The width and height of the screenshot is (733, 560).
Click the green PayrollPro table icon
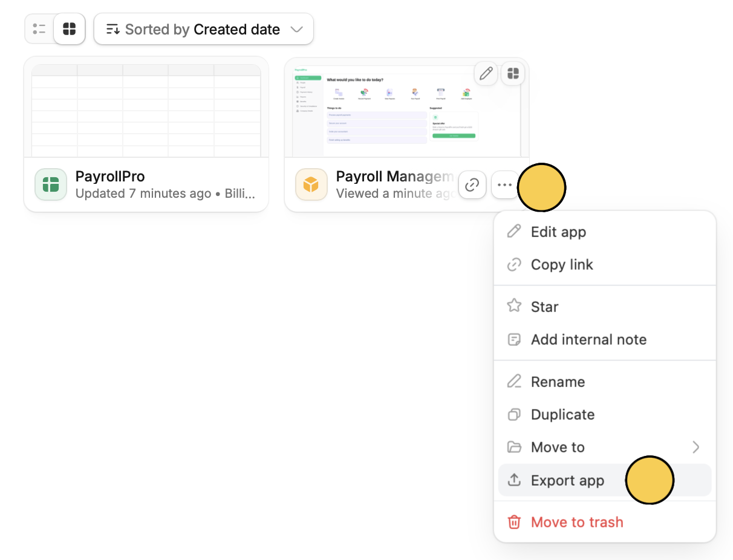(x=51, y=184)
